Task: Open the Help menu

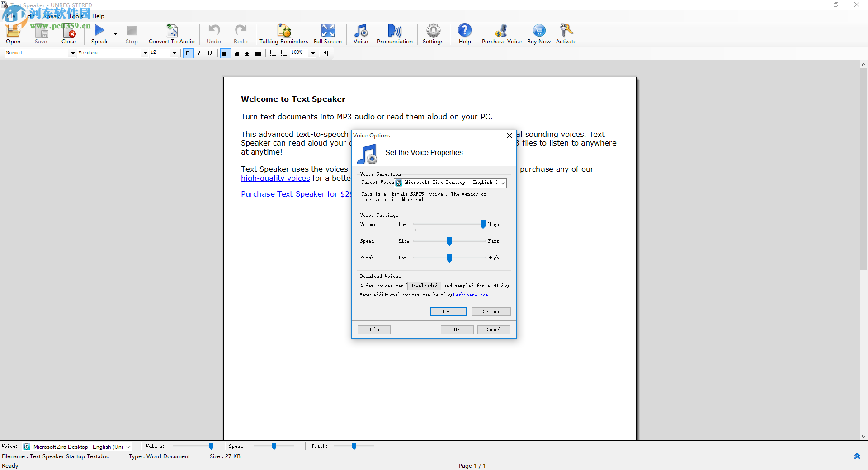Action: [x=98, y=16]
